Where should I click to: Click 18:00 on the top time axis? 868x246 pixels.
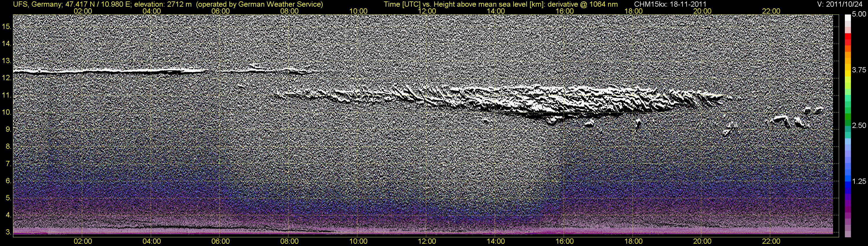pos(633,11)
